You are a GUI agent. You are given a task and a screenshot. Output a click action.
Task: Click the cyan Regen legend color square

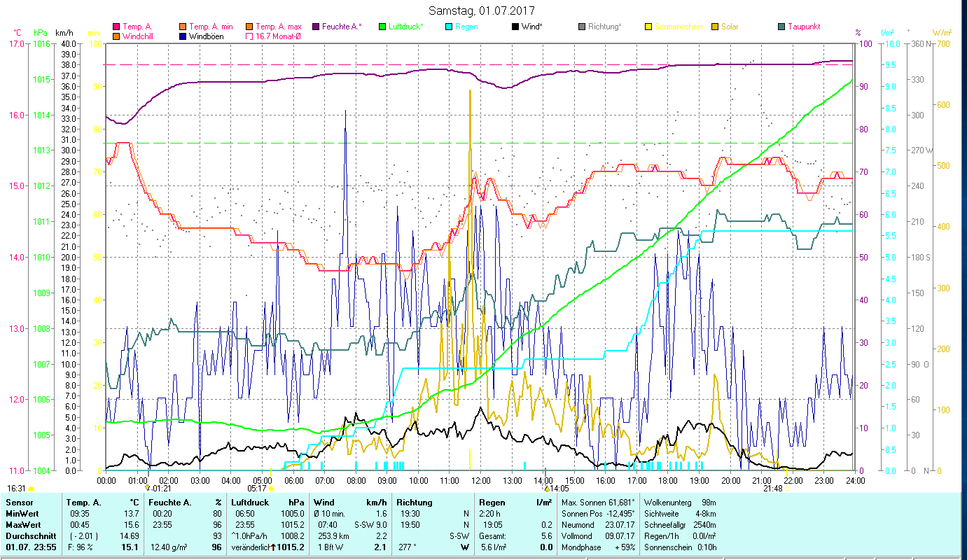[448, 27]
